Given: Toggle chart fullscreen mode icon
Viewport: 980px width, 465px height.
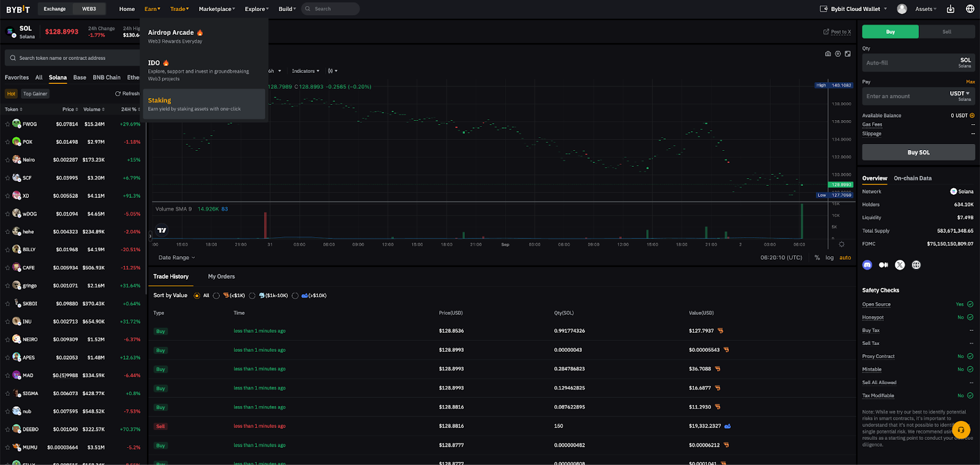Looking at the screenshot, I should coord(848,54).
